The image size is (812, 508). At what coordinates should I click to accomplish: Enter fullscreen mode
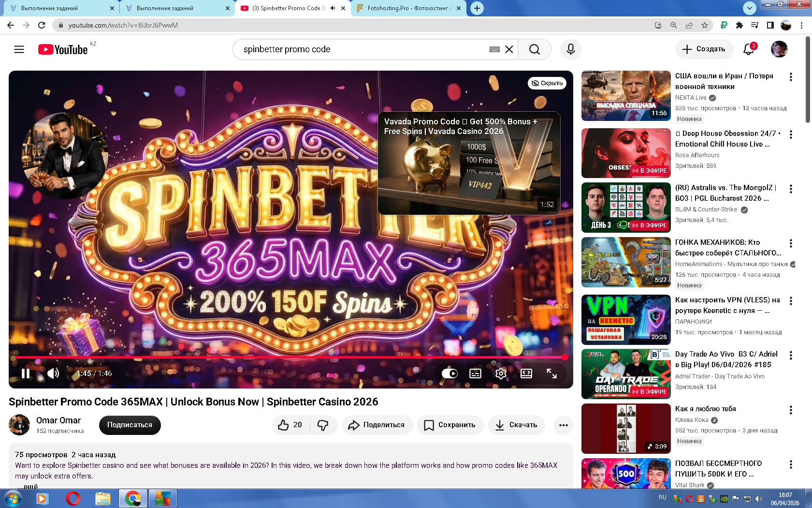(x=551, y=374)
